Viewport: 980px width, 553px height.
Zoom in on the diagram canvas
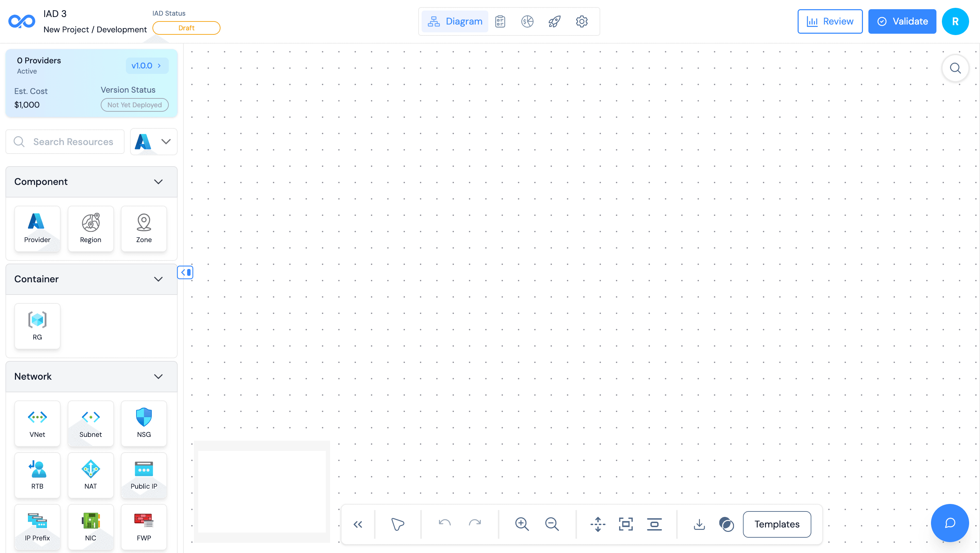pyautogui.click(x=522, y=524)
